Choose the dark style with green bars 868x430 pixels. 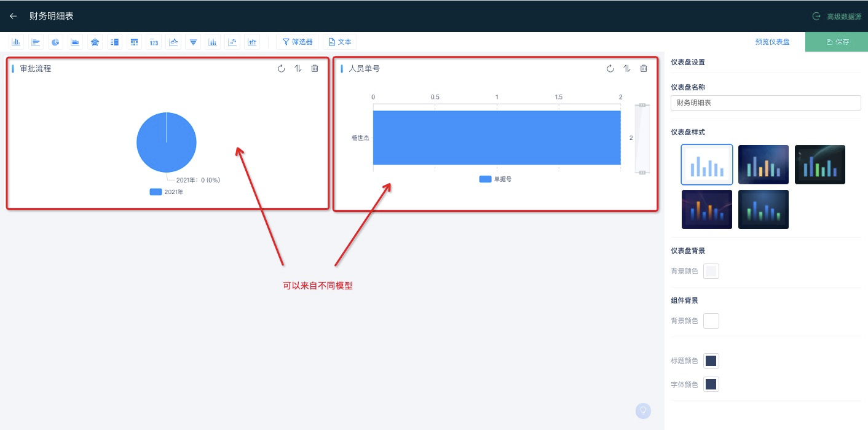click(763, 209)
